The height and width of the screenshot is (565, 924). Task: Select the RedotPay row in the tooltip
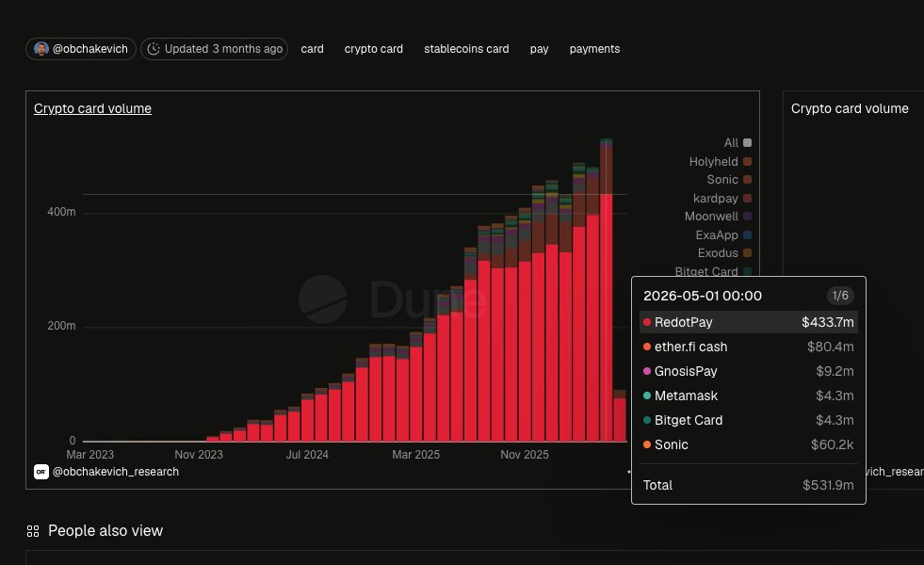point(749,322)
